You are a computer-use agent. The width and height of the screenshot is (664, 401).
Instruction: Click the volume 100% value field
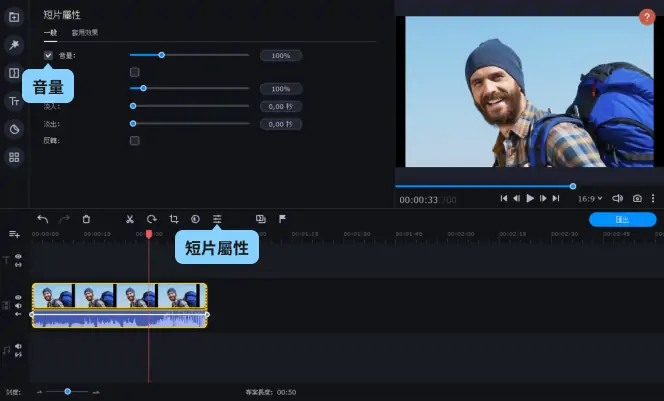point(281,55)
